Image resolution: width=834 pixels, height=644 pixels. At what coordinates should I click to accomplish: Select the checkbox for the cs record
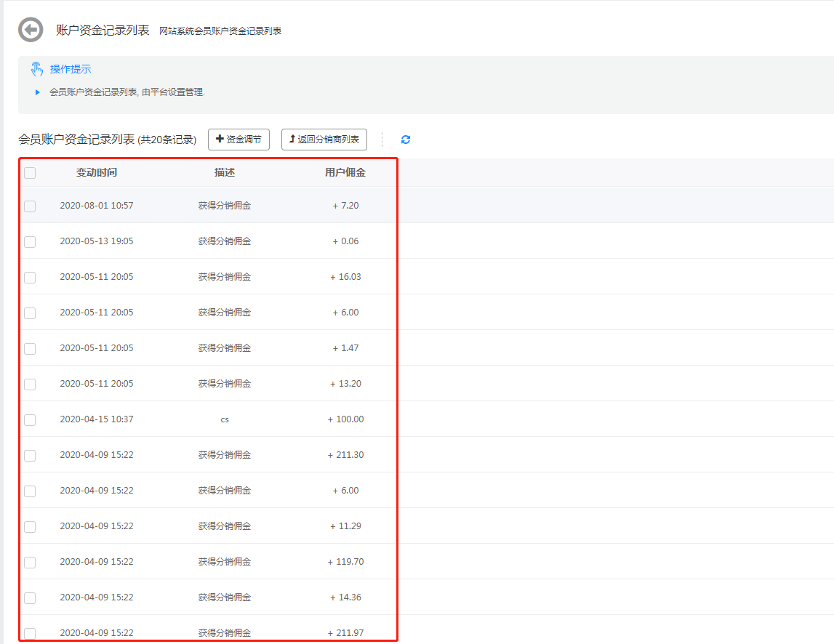point(29,419)
